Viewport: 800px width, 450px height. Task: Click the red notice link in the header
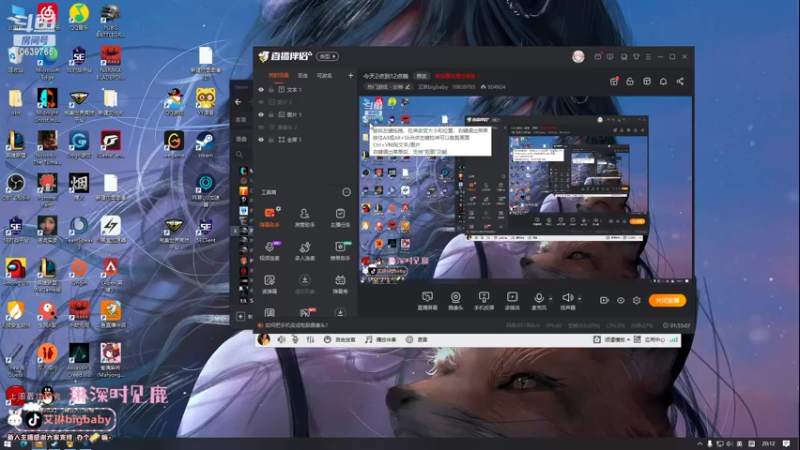(455, 76)
